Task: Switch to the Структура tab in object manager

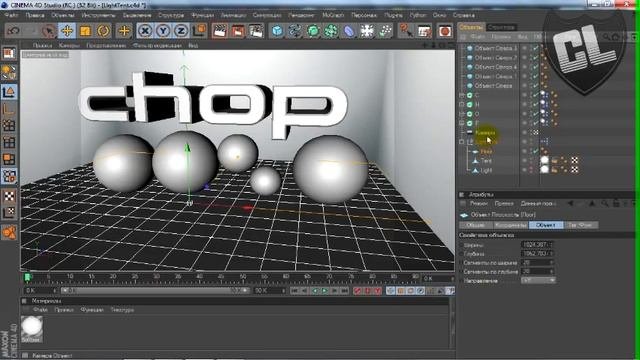Action: [x=502, y=27]
